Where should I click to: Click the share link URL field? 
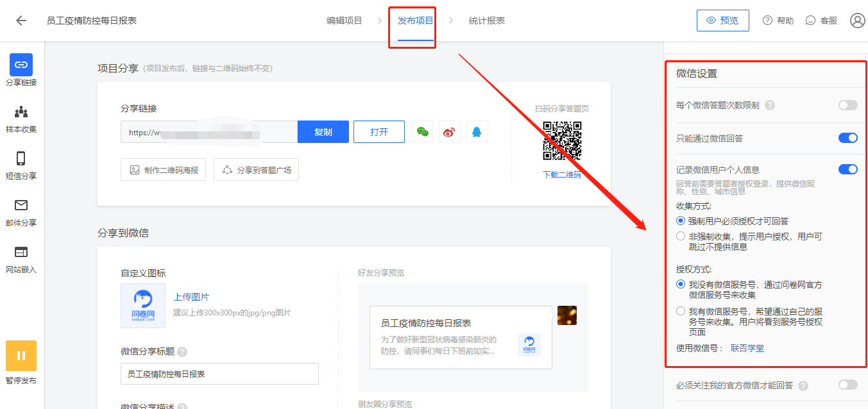(x=209, y=132)
